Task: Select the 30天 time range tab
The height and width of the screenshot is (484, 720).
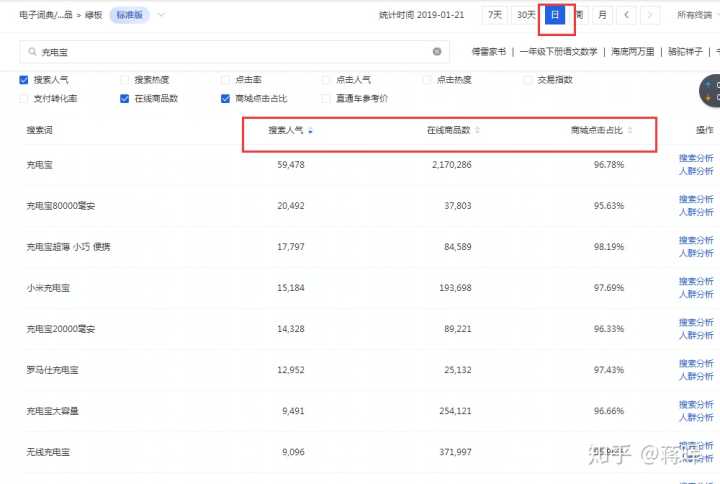Action: click(525, 15)
